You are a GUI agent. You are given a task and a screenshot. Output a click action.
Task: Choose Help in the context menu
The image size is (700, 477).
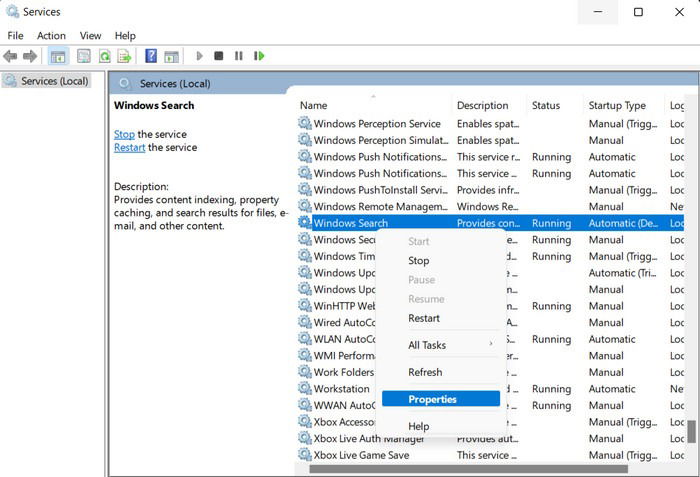pos(441,426)
